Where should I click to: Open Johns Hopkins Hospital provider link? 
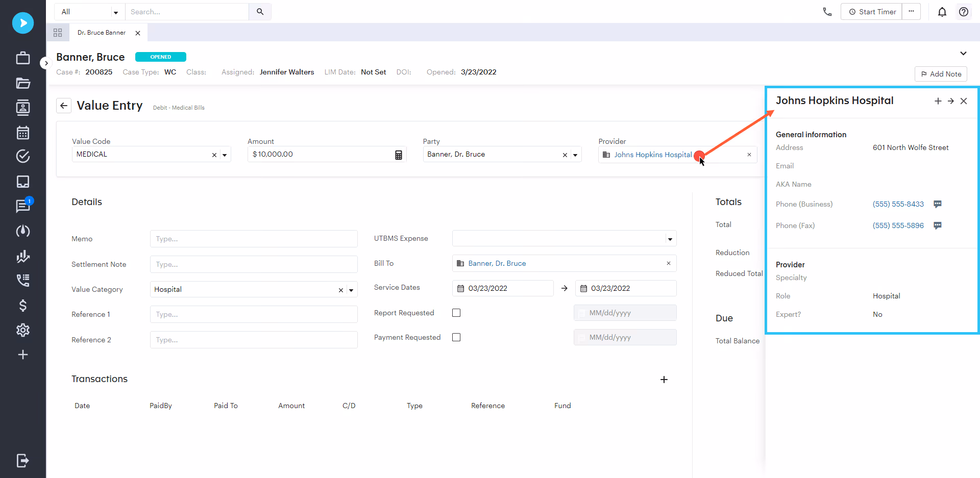[x=653, y=155]
